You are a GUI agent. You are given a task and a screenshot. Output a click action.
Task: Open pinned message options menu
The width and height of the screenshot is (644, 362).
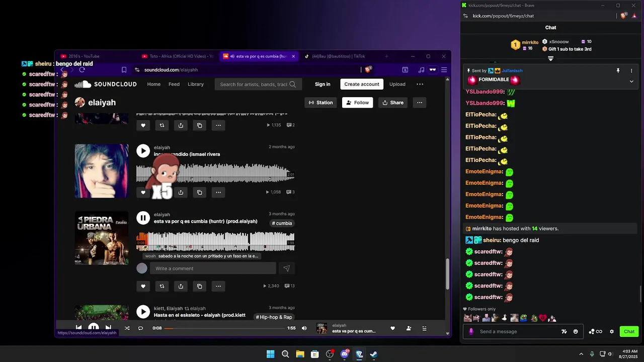[x=631, y=71]
